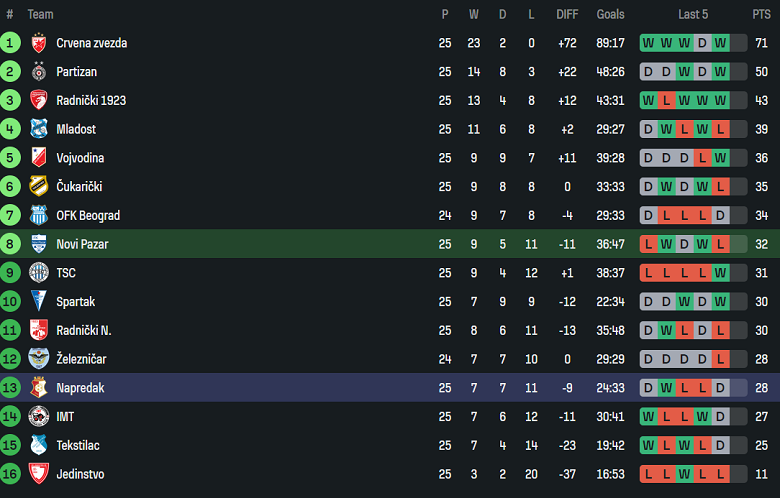The height and width of the screenshot is (498, 780).
Task: Click the Novi Pazar team logo
Action: [39, 244]
